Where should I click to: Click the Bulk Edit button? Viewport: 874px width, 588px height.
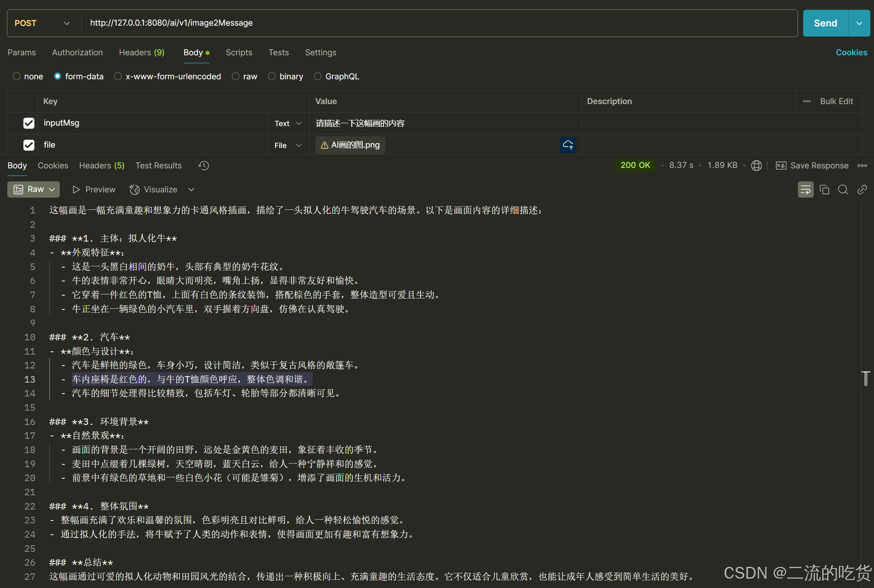click(x=836, y=101)
